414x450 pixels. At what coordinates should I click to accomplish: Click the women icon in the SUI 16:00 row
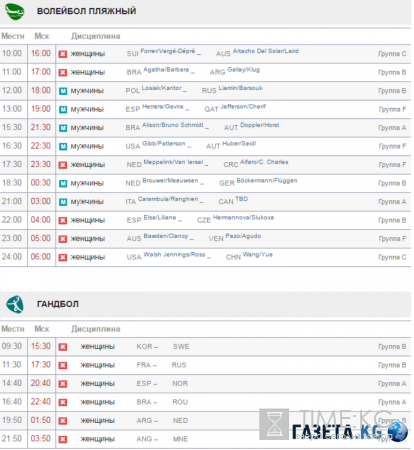click(63, 54)
